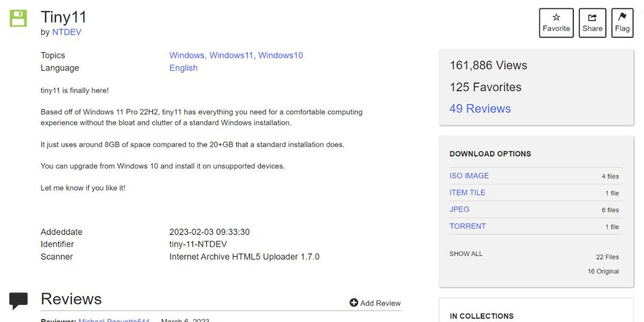Click the Identifier field label

click(57, 244)
